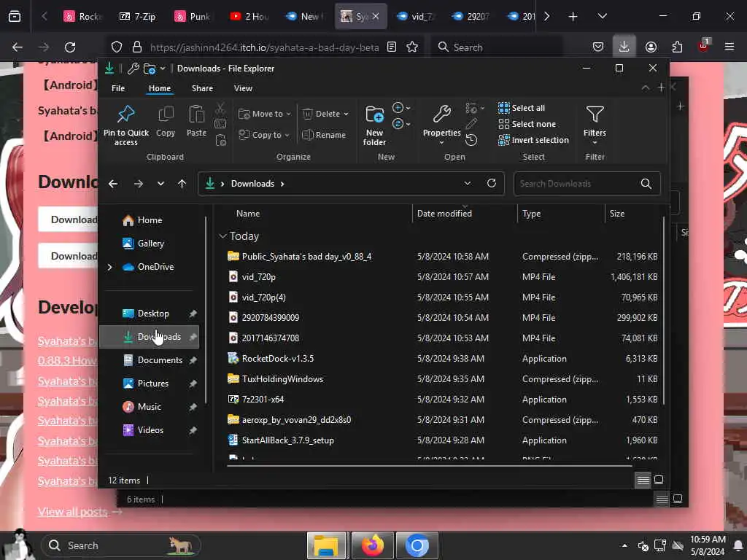Screen dimensions: 747x560
Task: Reload the Firefox page
Action: [70, 47]
